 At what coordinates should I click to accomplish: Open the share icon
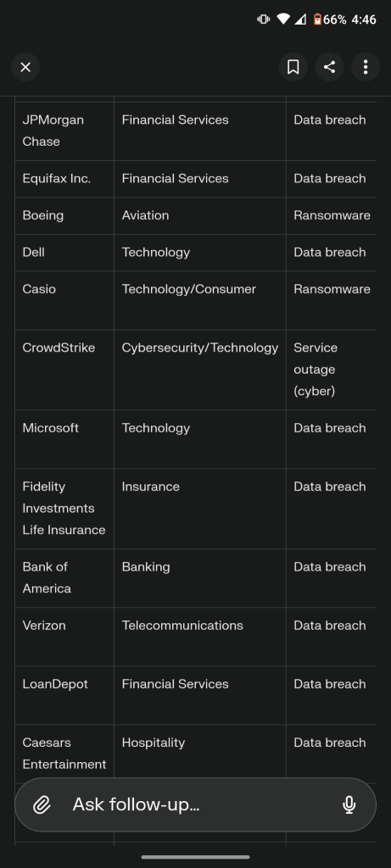point(330,67)
